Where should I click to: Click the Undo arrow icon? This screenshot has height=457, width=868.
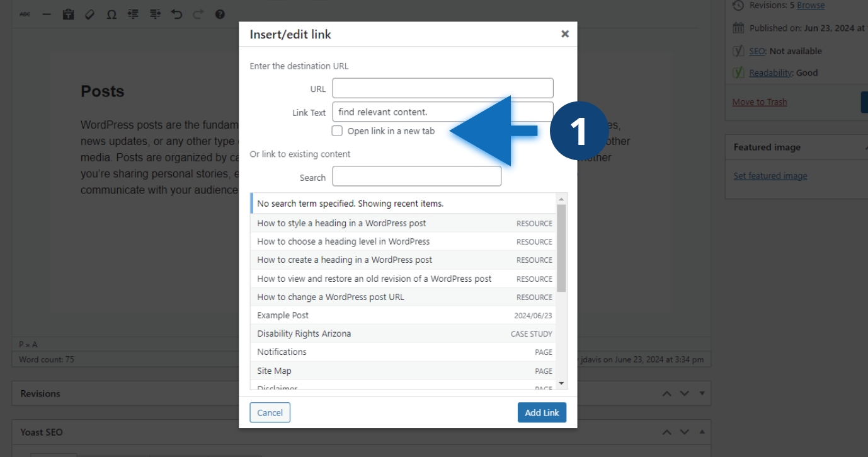tap(176, 14)
